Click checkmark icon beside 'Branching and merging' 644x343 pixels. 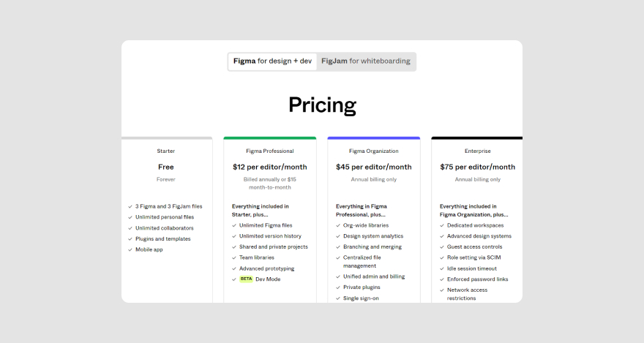(x=338, y=247)
